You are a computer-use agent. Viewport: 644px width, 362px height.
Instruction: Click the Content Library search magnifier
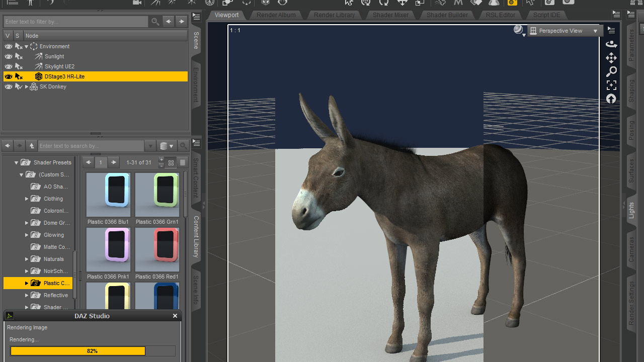[184, 146]
